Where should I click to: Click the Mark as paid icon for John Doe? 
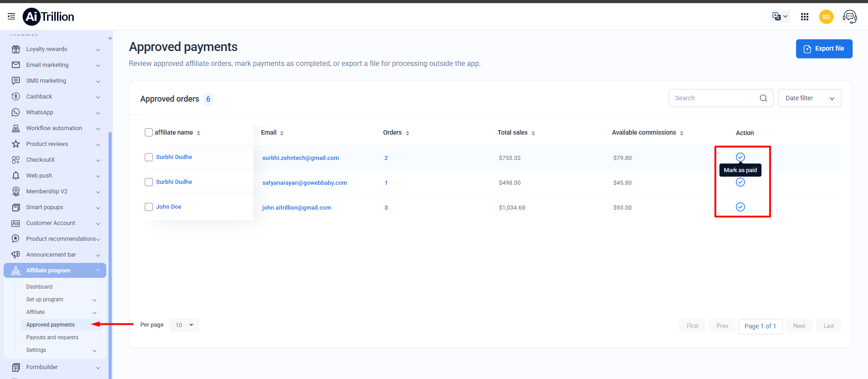[x=740, y=207]
